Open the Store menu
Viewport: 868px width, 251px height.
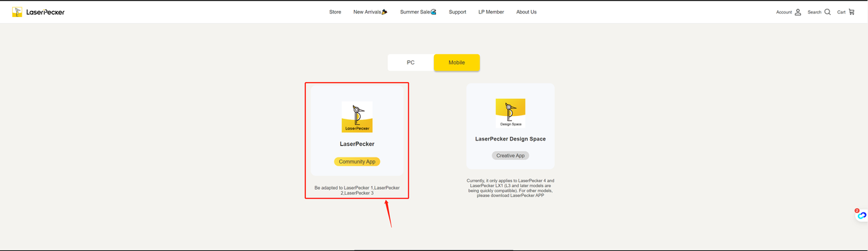[335, 12]
